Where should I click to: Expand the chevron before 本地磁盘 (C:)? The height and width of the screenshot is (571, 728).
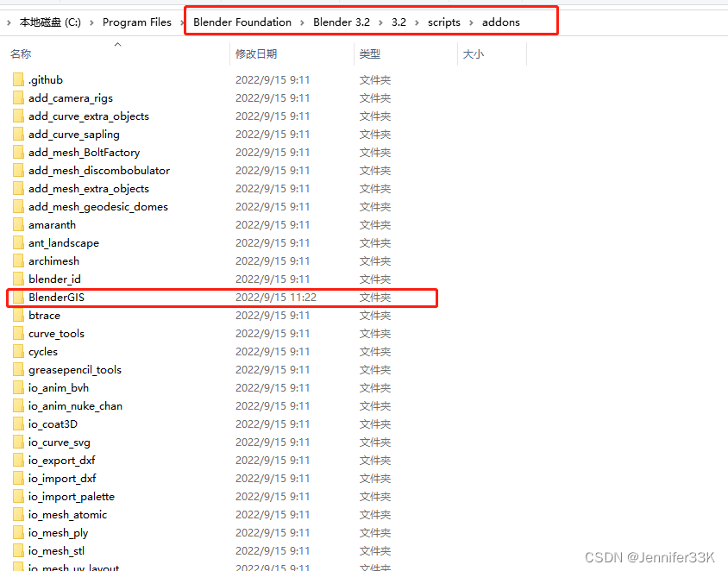pos(9,22)
